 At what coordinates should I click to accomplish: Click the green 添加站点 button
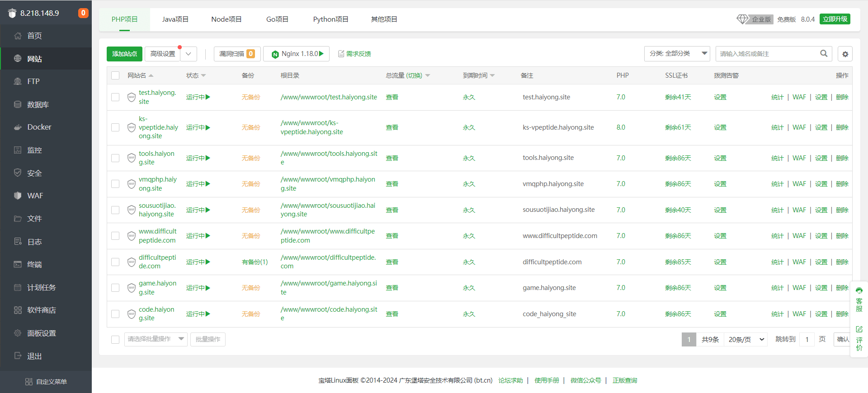point(124,54)
